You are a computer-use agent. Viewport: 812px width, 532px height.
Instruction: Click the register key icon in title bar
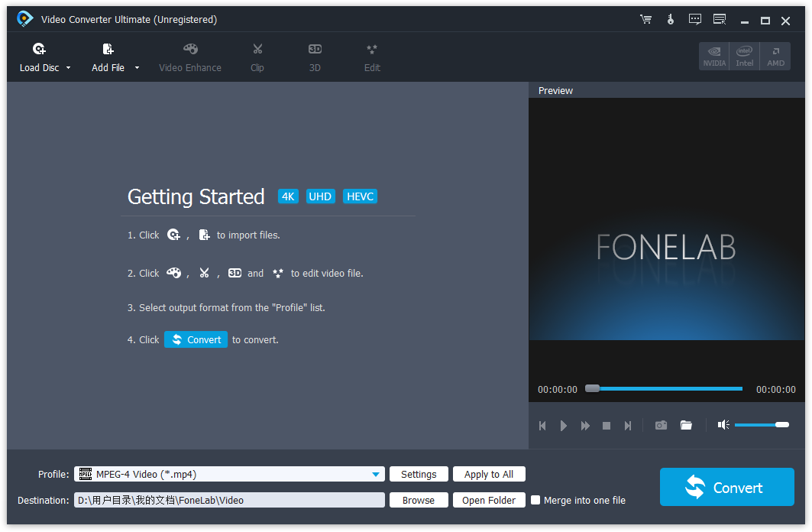click(671, 20)
